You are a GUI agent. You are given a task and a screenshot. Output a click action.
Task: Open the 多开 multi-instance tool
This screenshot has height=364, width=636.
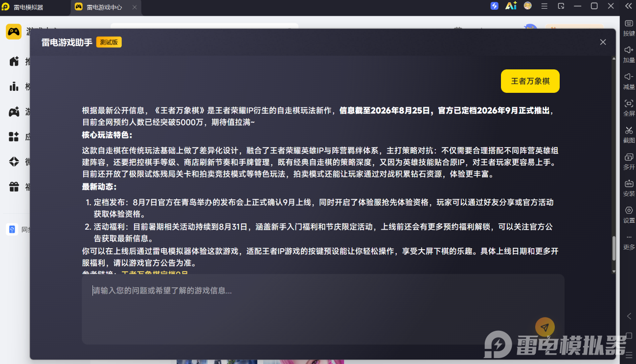tap(629, 161)
